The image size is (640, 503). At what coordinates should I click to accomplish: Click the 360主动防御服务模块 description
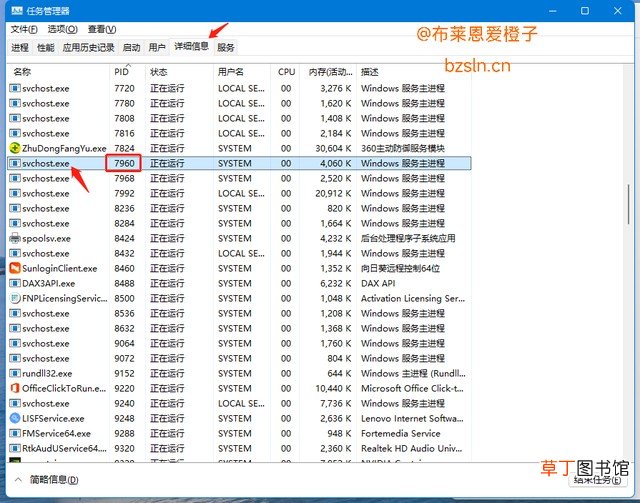pos(402,148)
